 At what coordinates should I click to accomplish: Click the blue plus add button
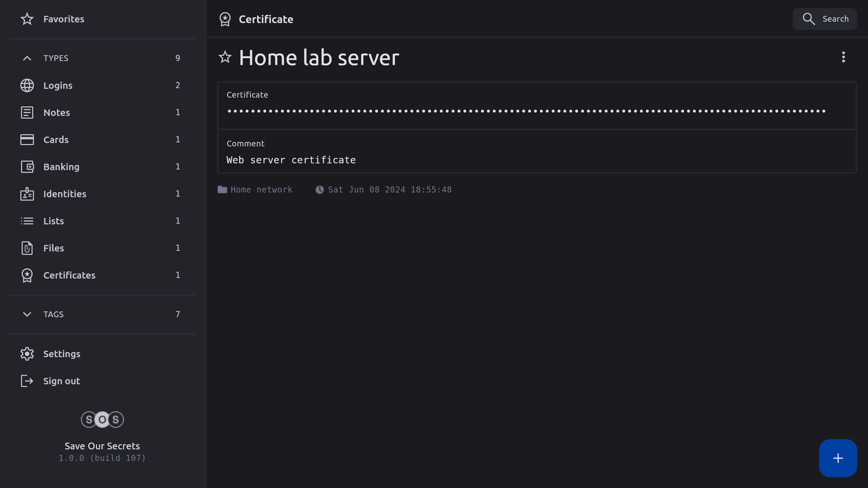[x=838, y=458]
